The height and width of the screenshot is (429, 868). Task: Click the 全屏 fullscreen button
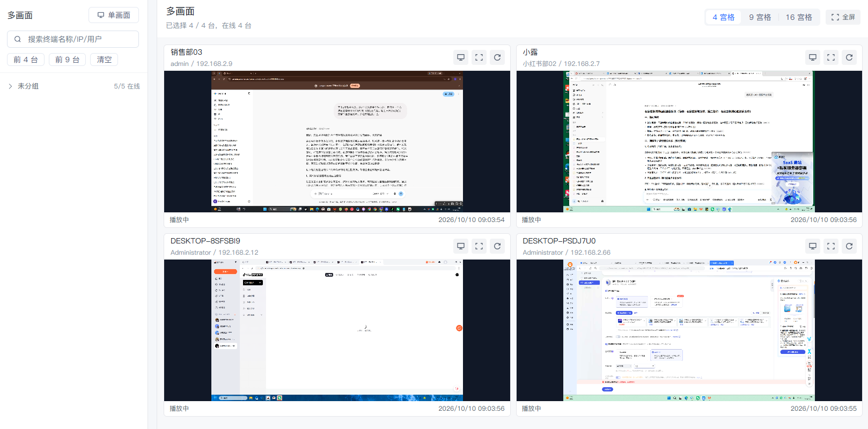[843, 17]
